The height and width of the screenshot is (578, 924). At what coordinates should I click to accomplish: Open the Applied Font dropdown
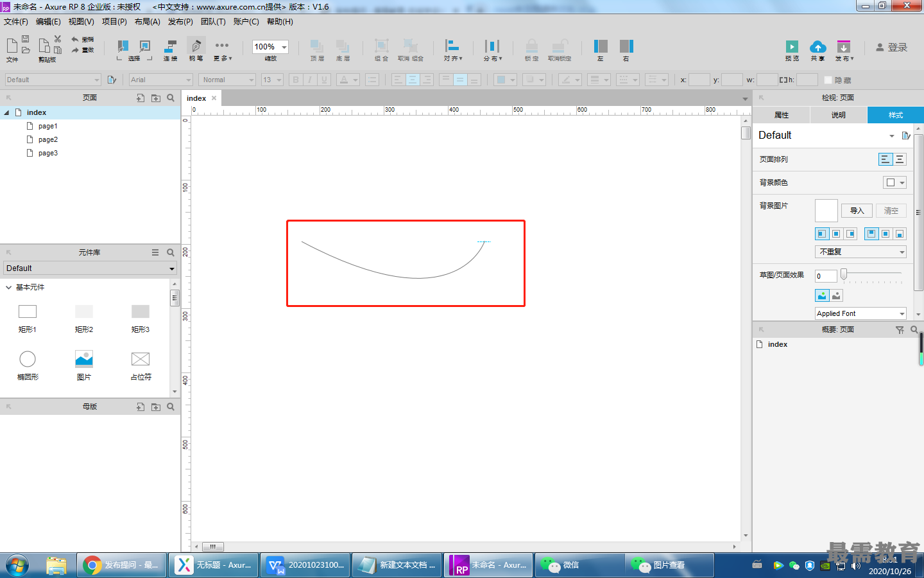tap(860, 313)
